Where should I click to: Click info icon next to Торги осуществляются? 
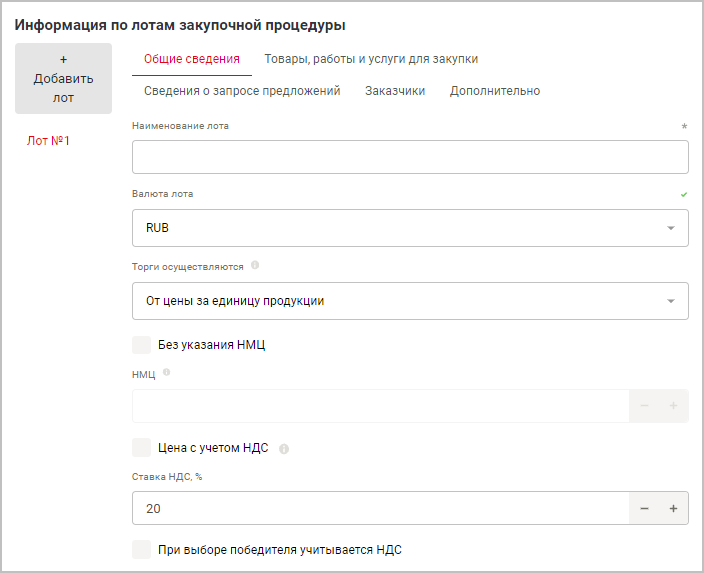click(255, 266)
